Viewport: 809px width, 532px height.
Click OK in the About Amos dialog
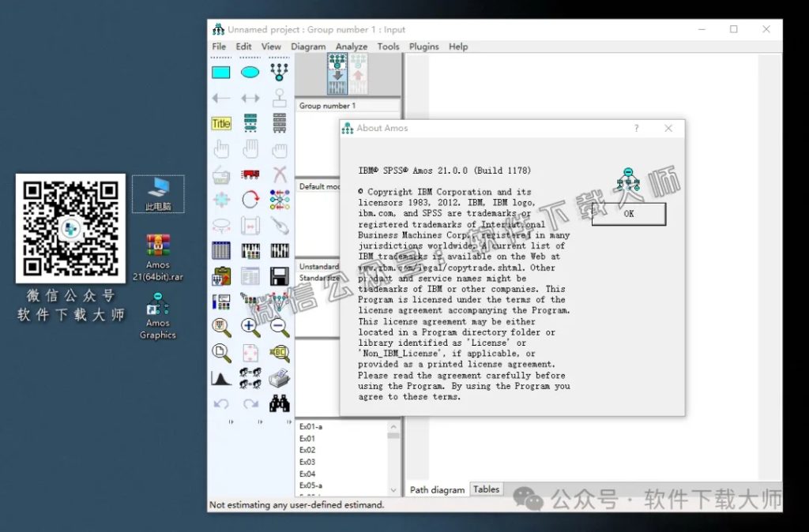[x=628, y=214]
